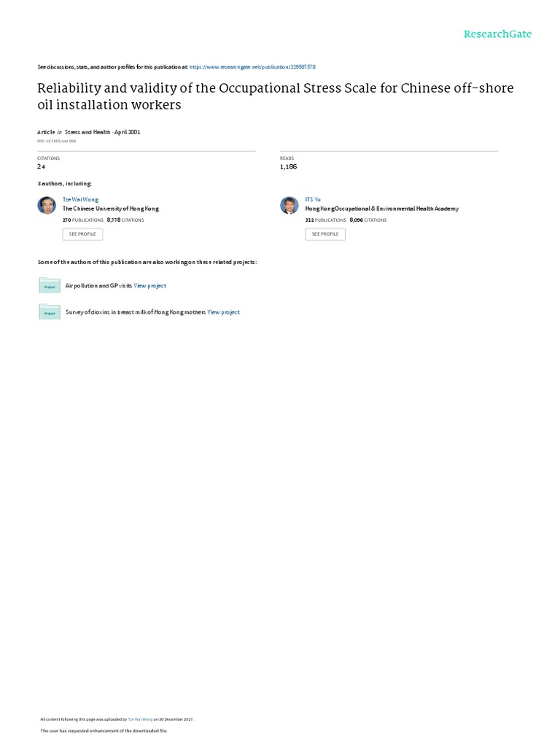Click the citations count of 24
The image size is (560, 747).
(x=42, y=167)
